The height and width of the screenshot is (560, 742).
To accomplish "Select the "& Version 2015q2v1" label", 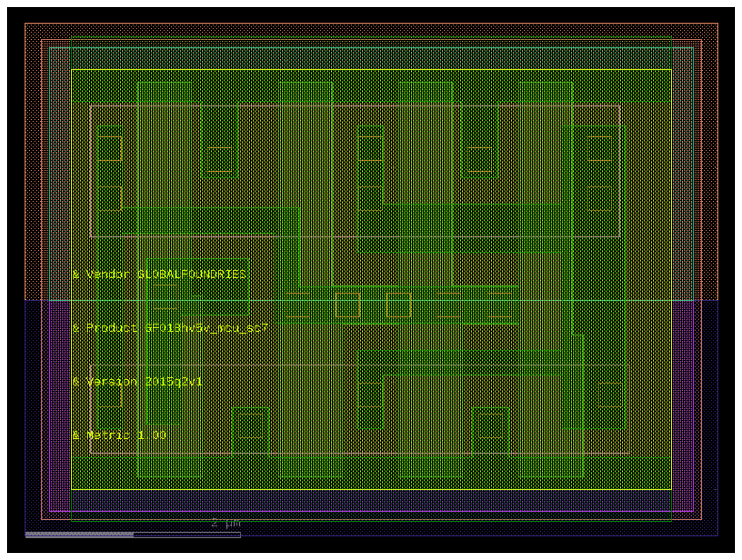I will (x=137, y=382).
